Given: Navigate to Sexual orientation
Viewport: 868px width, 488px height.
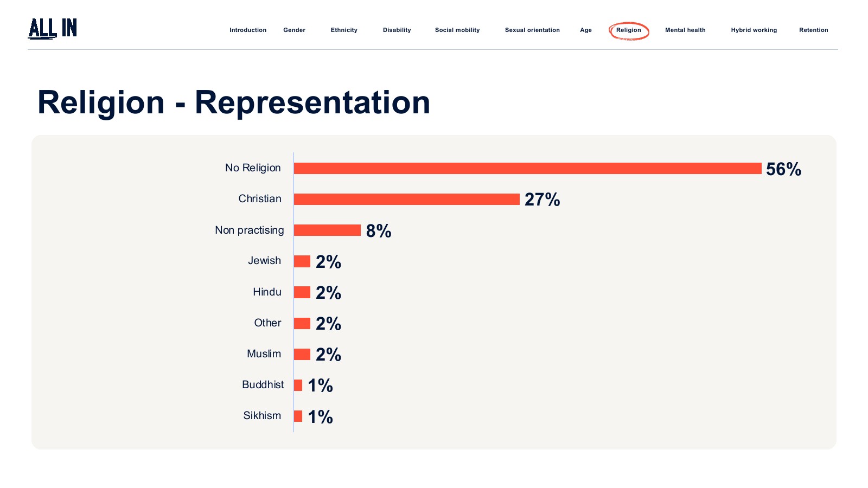Looking at the screenshot, I should pos(532,30).
